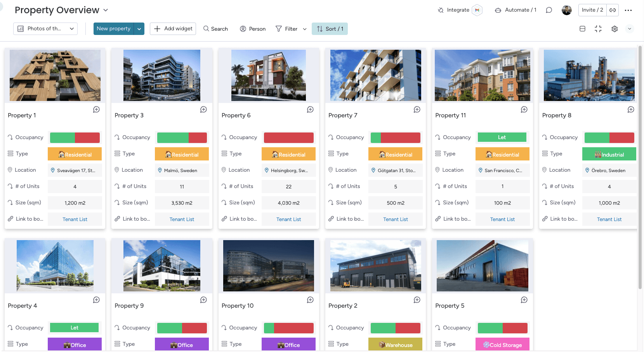Click the item height layout icon
Screen dimensions: 644x352
(582, 29)
